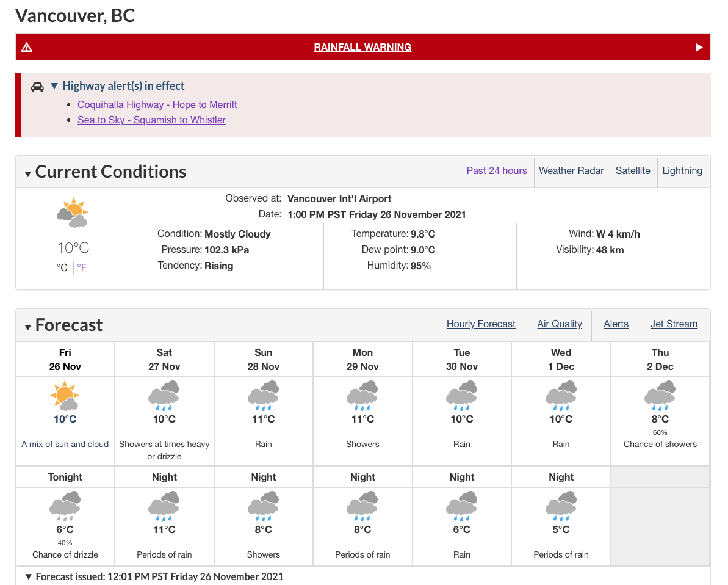Select the °C unit label
The image size is (728, 585).
coord(62,267)
